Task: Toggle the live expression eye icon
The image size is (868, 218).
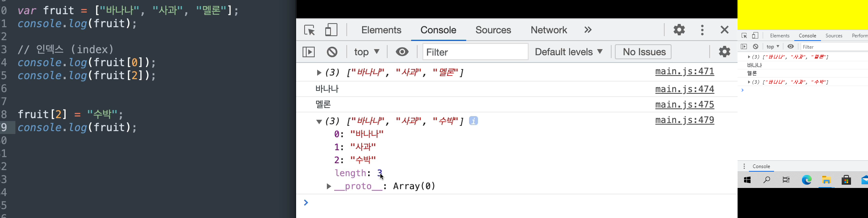Action: (x=402, y=52)
